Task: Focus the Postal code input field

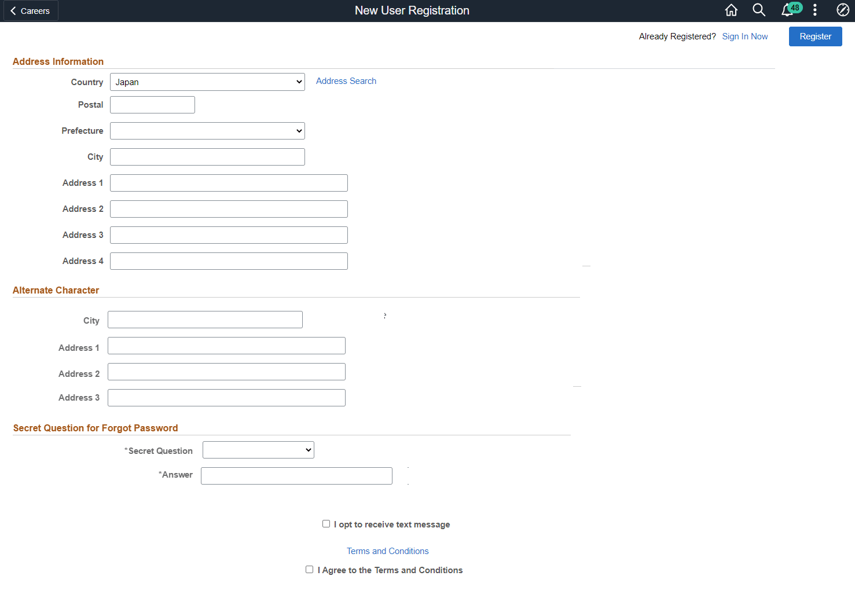Action: tap(152, 104)
